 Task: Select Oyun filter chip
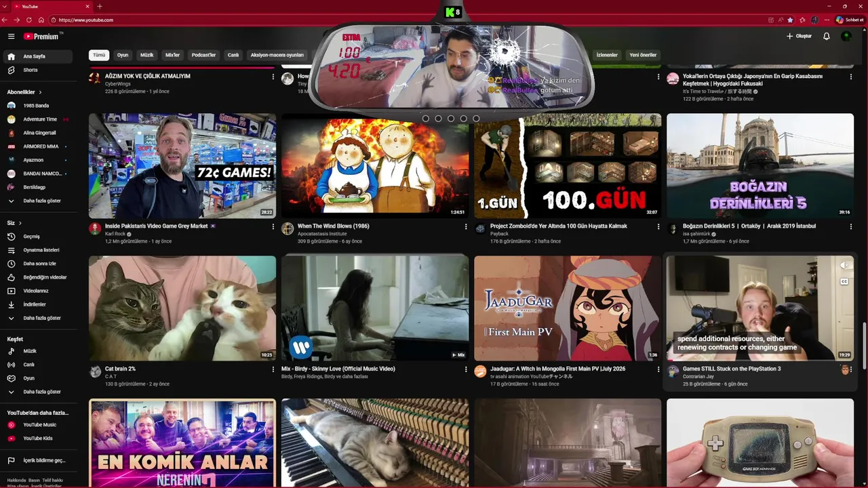(x=123, y=55)
